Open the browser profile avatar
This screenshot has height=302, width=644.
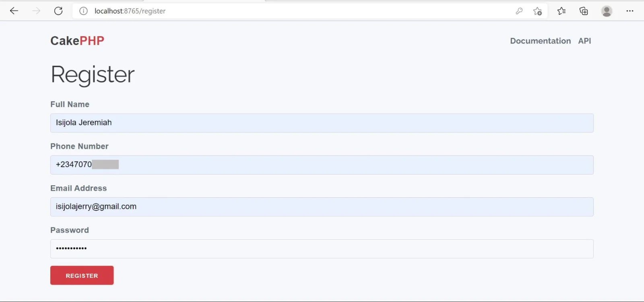(x=607, y=11)
